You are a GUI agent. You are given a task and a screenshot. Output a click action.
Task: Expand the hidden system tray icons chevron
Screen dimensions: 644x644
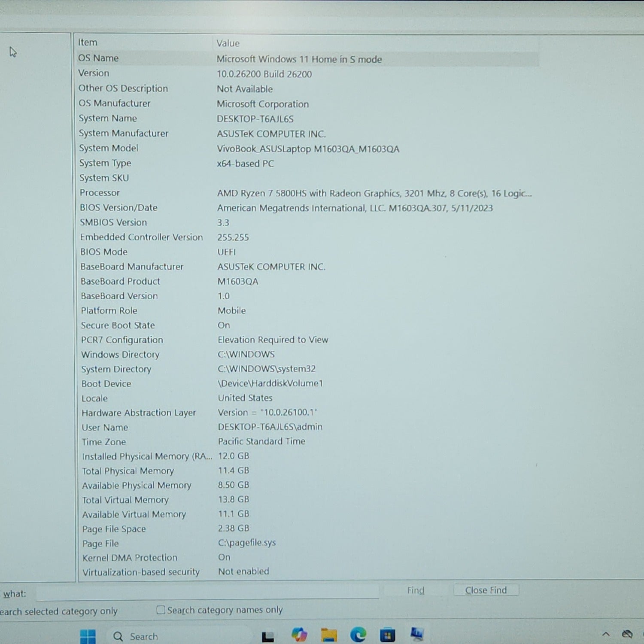coord(606,634)
